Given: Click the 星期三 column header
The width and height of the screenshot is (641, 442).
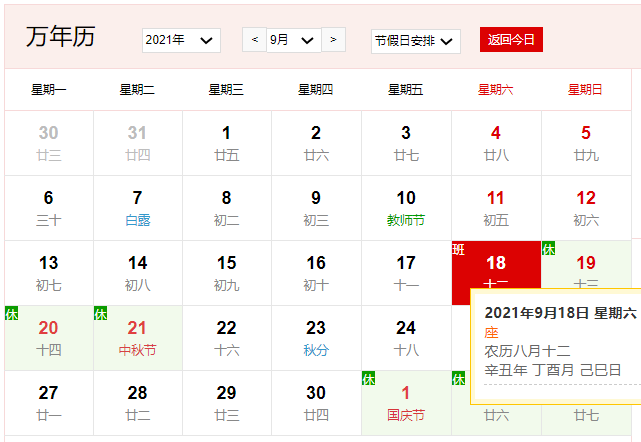Looking at the screenshot, I should pyautogui.click(x=226, y=90).
